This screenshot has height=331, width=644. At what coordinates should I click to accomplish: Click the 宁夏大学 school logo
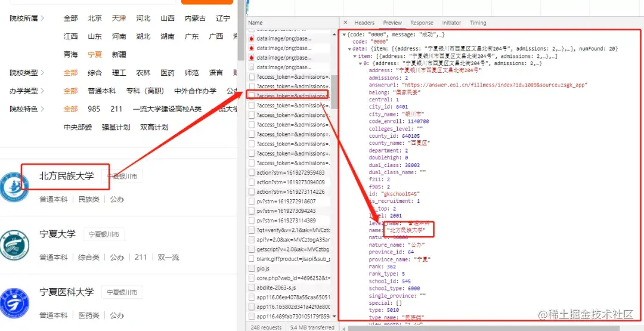(x=14, y=246)
